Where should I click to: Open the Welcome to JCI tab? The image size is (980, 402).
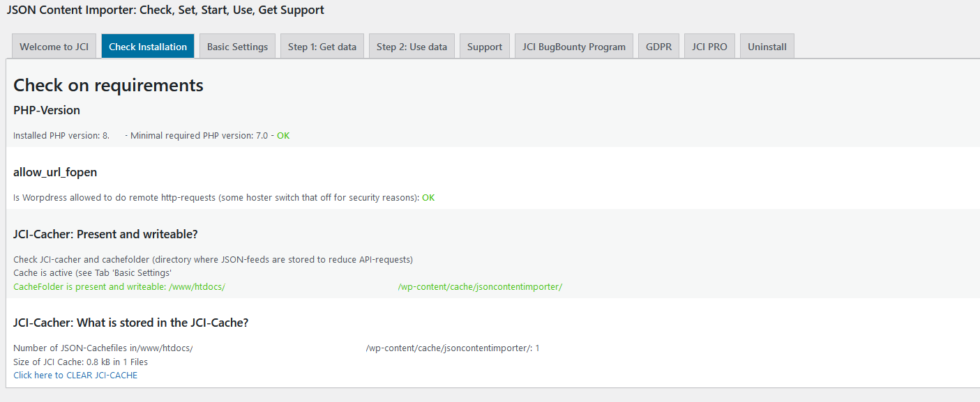pos(54,47)
